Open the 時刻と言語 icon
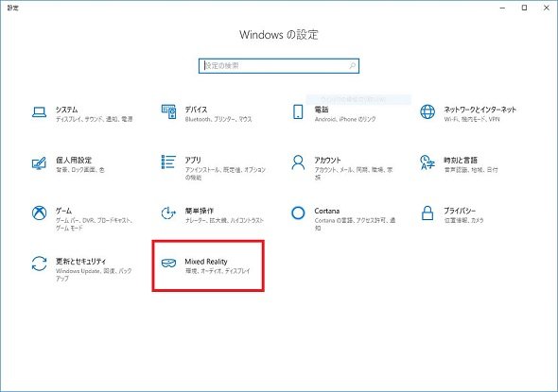Viewport: 558px width, 392px height. [427, 162]
